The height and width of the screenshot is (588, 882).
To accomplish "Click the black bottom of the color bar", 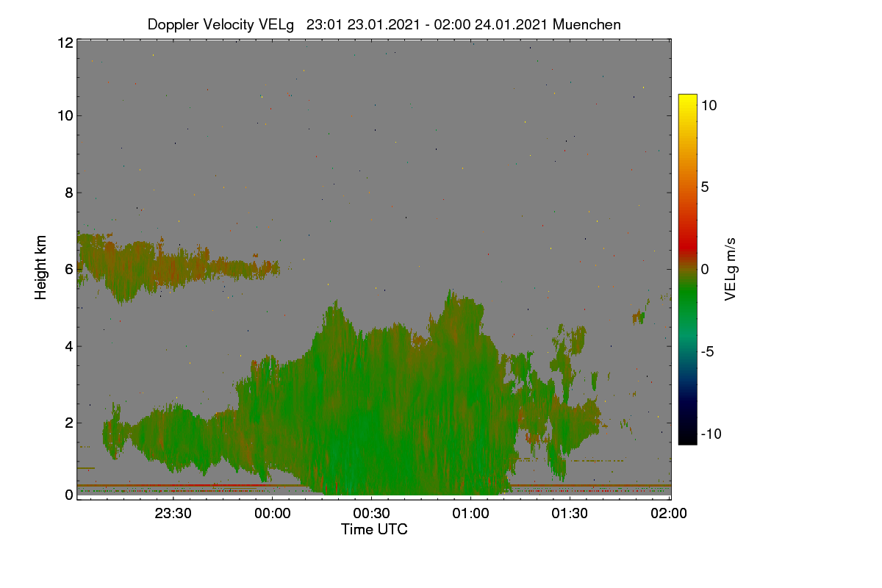I will [x=687, y=440].
